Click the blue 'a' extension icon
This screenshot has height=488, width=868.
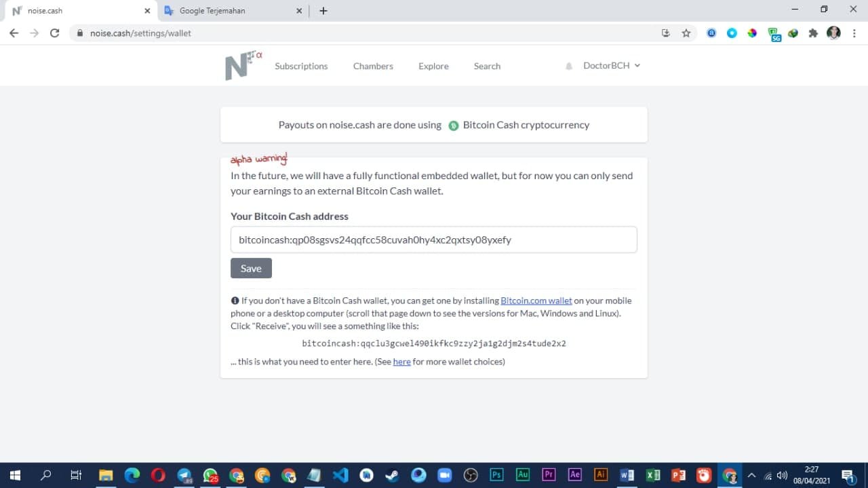pos(711,33)
